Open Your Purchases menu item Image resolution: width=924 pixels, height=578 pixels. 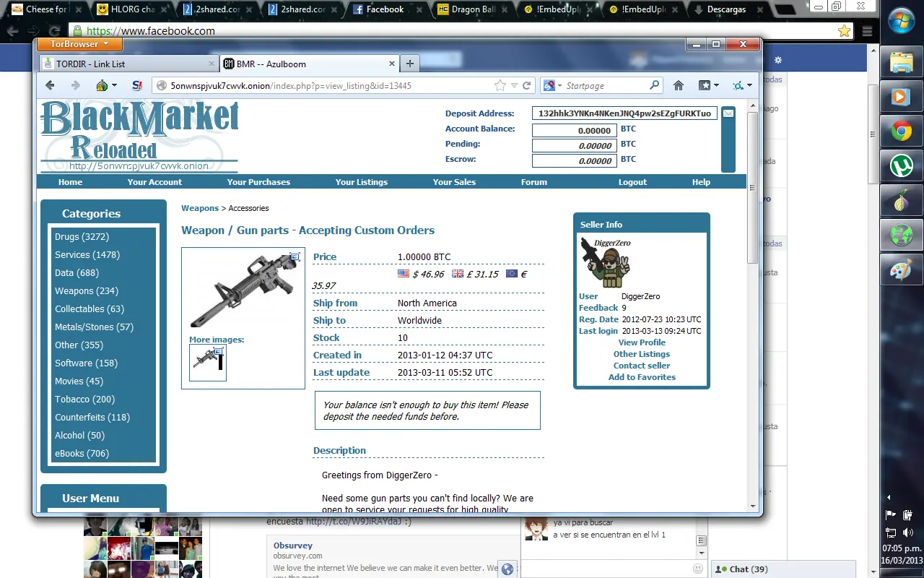coord(258,182)
